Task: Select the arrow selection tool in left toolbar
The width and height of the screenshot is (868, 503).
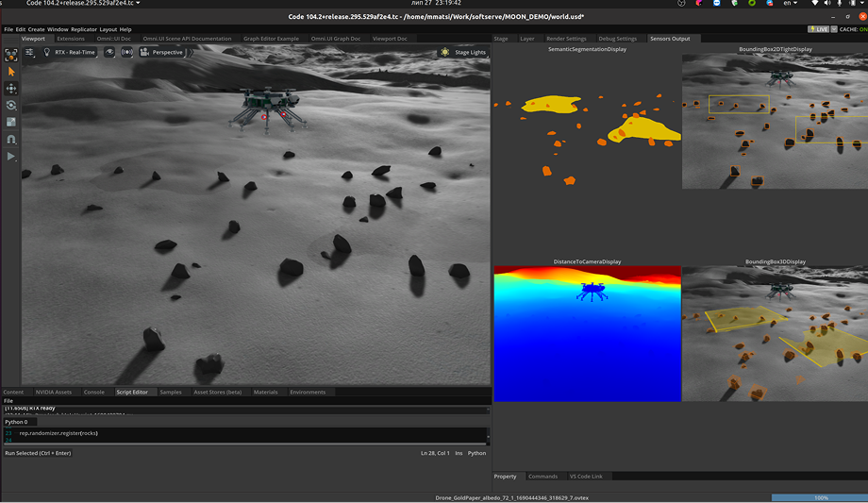Action: point(11,72)
